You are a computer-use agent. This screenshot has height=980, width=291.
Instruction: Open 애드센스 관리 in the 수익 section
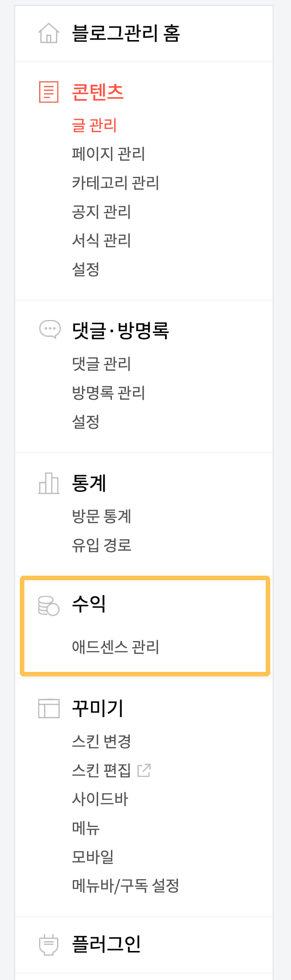point(116,646)
